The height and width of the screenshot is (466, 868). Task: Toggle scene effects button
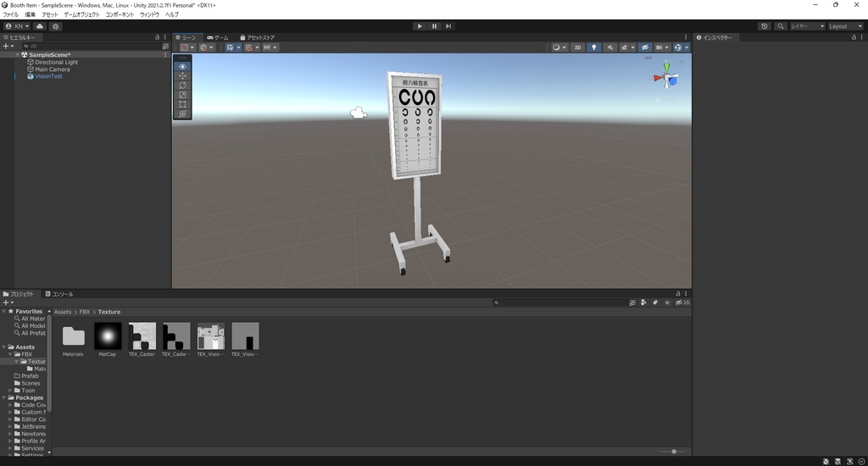coord(624,47)
